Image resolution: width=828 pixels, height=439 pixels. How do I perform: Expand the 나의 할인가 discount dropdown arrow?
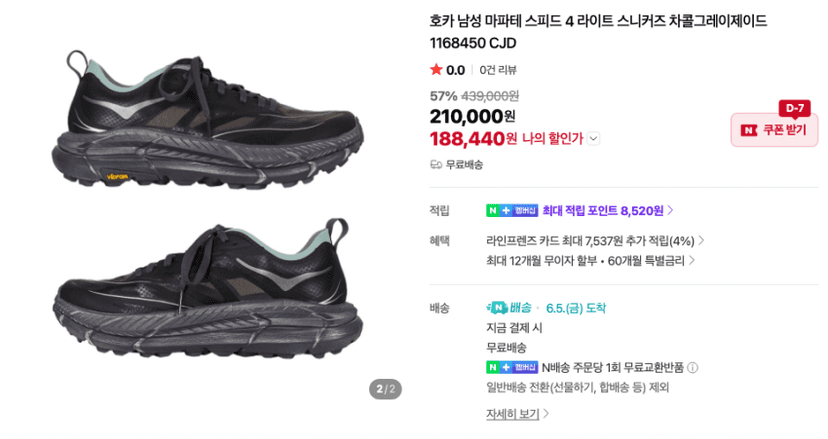[594, 139]
